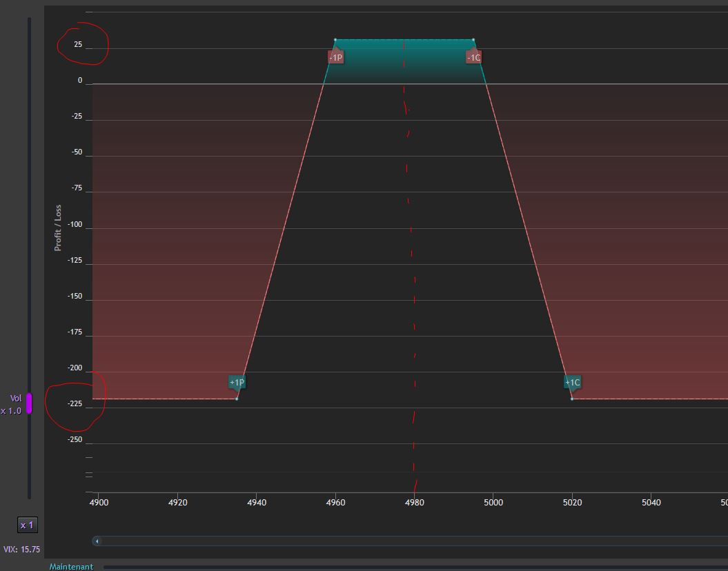
Task: Click inside the chart's horizontal scrollbar track
Action: 413,541
